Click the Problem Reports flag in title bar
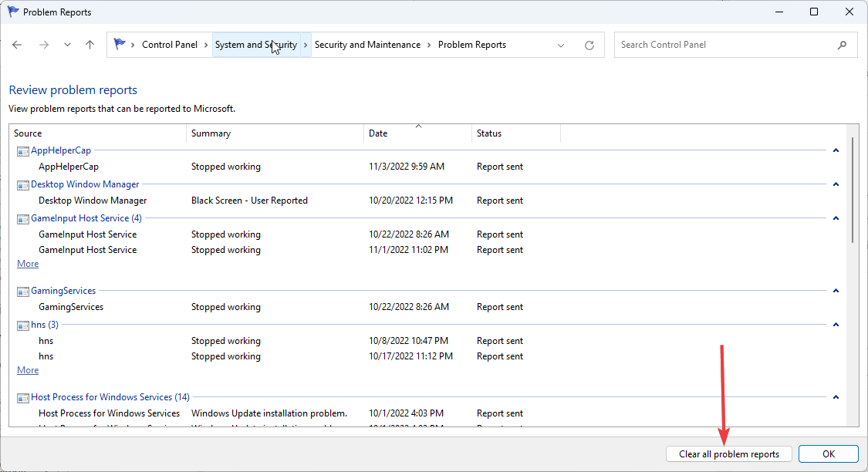Screen dimensions: 868x472 point(13,12)
